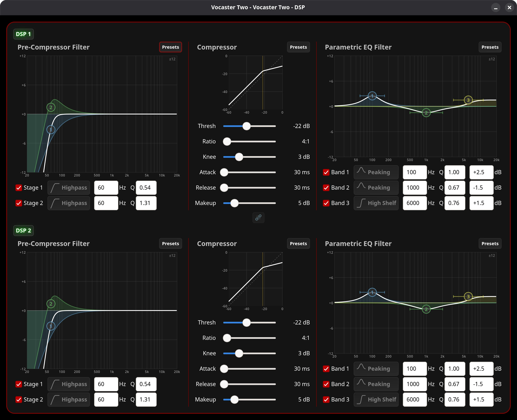
Task: Open Presets for DSP 2 Parametric EQ Filter
Action: [490, 244]
